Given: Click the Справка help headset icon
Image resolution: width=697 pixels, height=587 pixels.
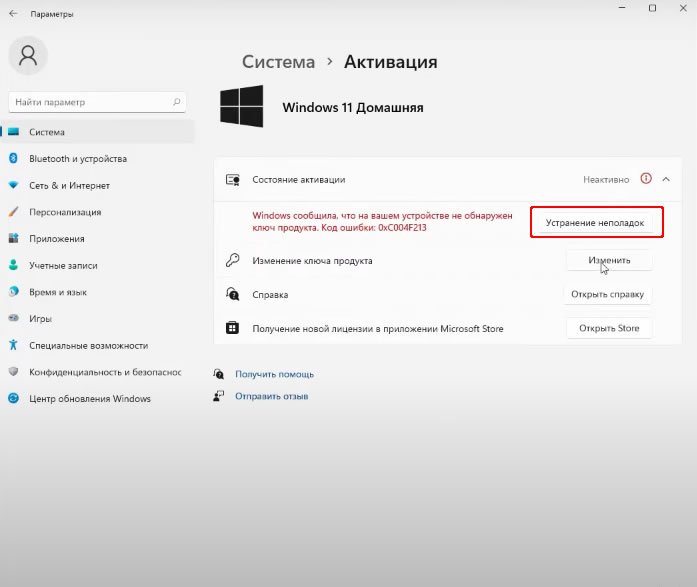Looking at the screenshot, I should pyautogui.click(x=232, y=294).
